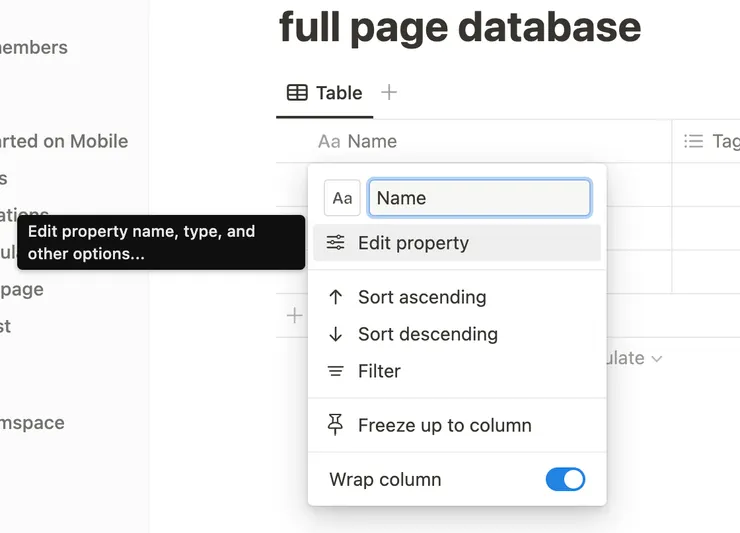Click the Name column header
This screenshot has width=740, height=533.
click(372, 142)
